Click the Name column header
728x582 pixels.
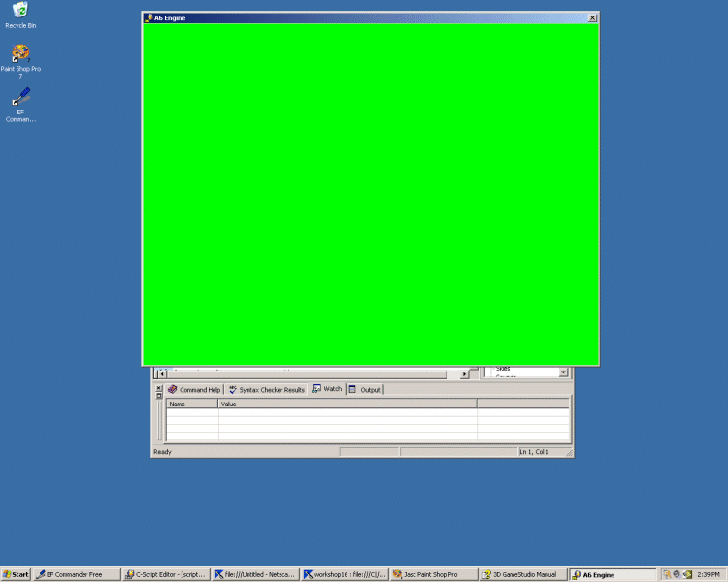tap(192, 404)
